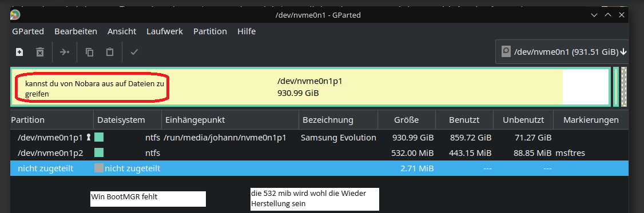The image size is (644, 213).
Task: Click the gray unallocated color swatch
Action: pos(98,168)
